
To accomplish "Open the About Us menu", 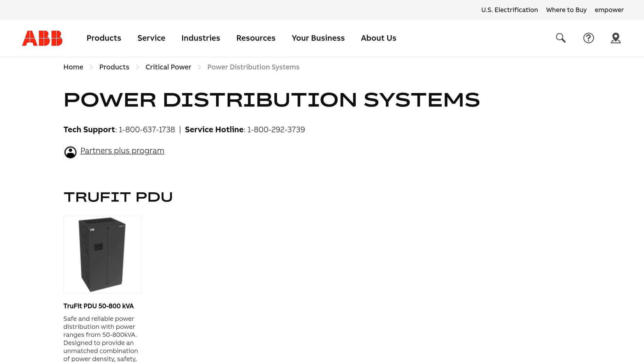I will point(378,38).
